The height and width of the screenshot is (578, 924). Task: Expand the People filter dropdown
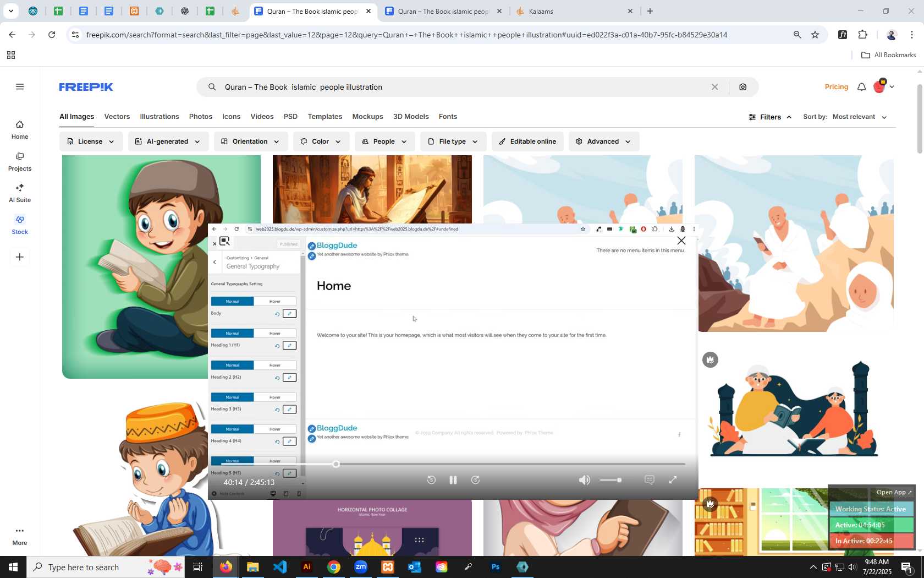(x=384, y=141)
